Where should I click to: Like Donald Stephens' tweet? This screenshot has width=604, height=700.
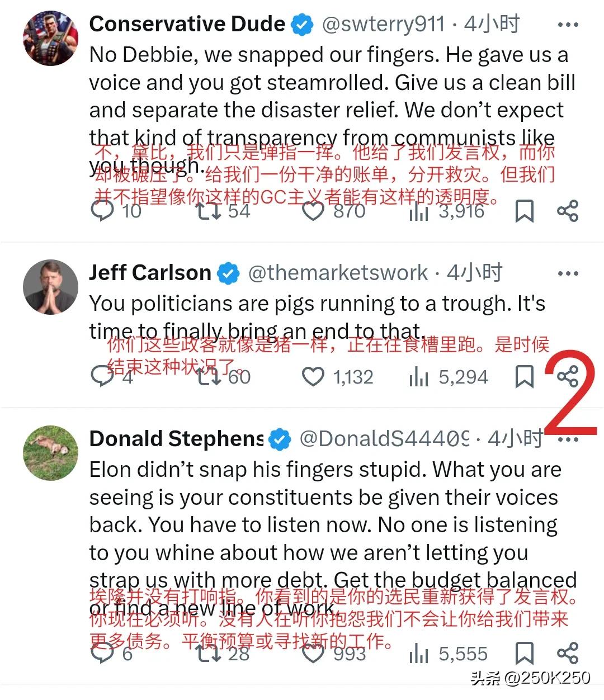pyautogui.click(x=313, y=653)
